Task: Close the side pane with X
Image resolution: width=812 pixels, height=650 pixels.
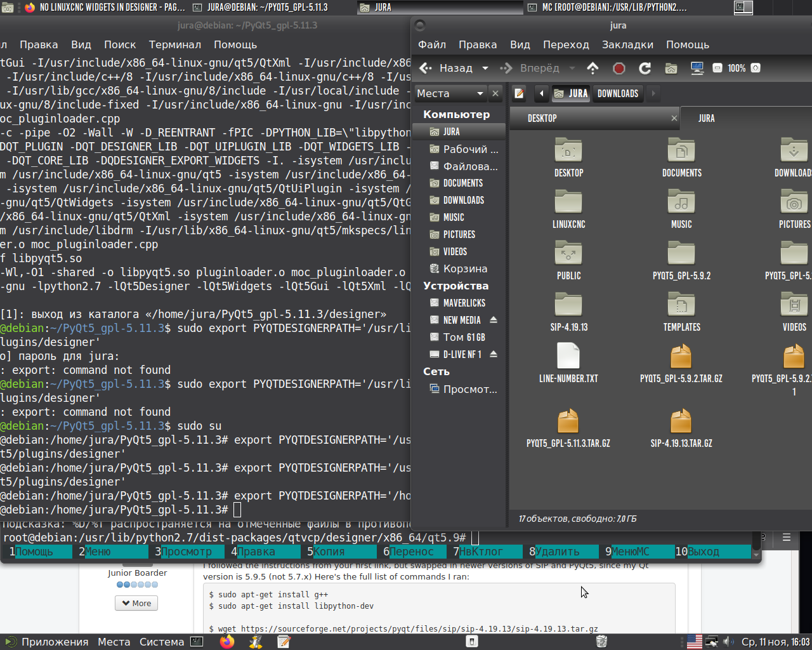Action: click(495, 93)
